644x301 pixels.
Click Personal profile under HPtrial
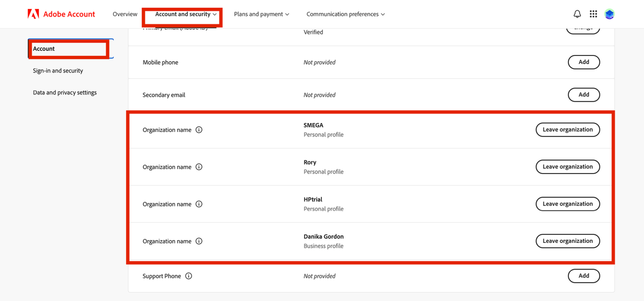pyautogui.click(x=324, y=209)
